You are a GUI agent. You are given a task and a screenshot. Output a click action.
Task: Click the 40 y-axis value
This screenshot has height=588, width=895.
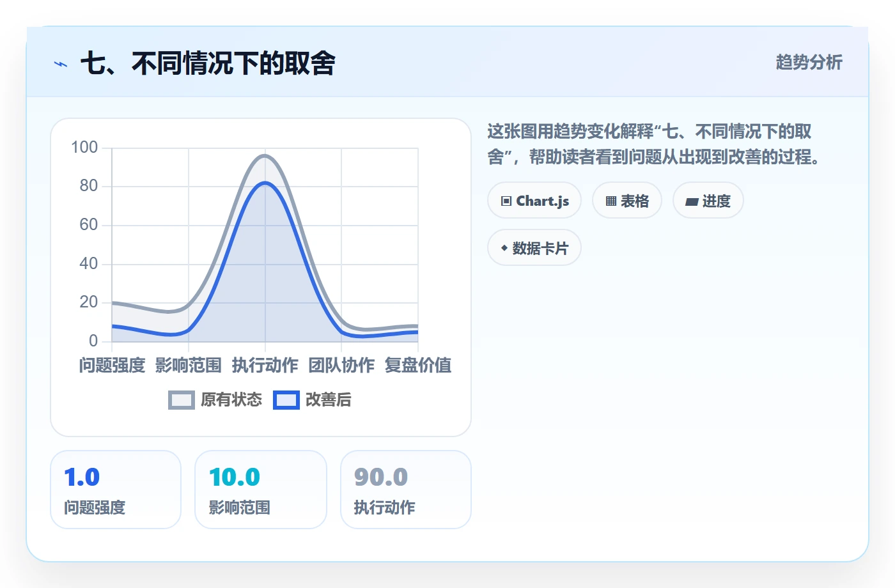(89, 264)
